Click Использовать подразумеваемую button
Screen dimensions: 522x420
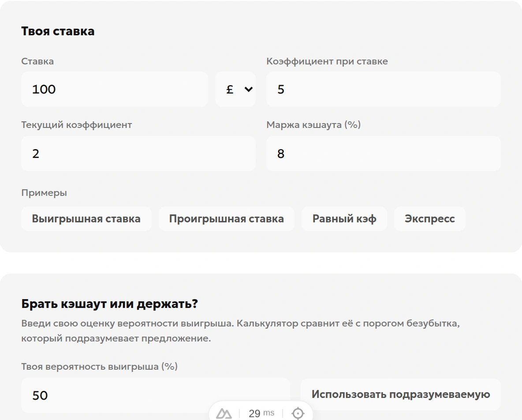[401, 394]
